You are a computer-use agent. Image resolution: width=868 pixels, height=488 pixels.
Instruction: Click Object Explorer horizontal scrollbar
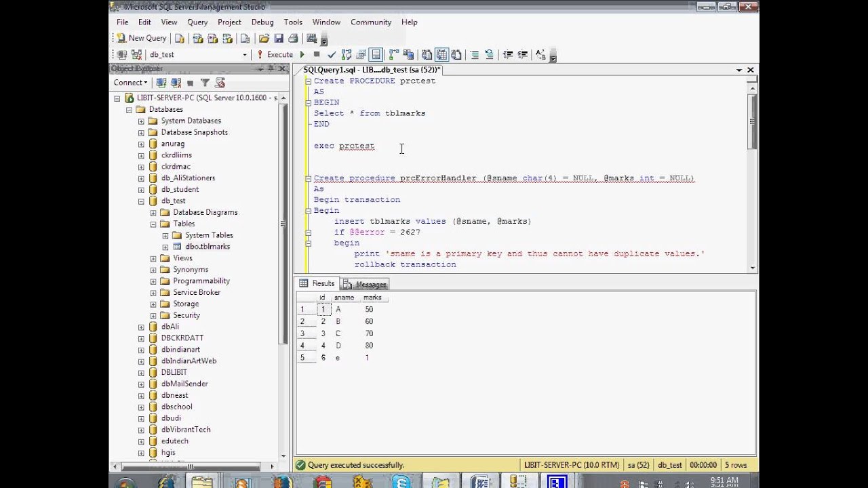(x=191, y=466)
